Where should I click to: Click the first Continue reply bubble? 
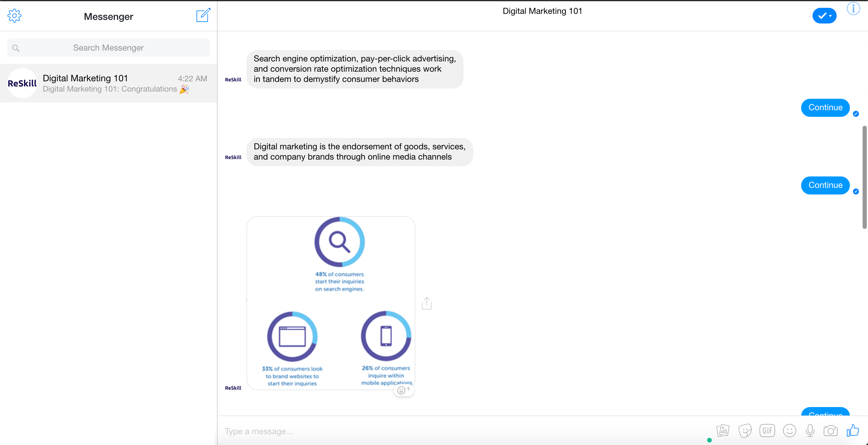point(825,108)
